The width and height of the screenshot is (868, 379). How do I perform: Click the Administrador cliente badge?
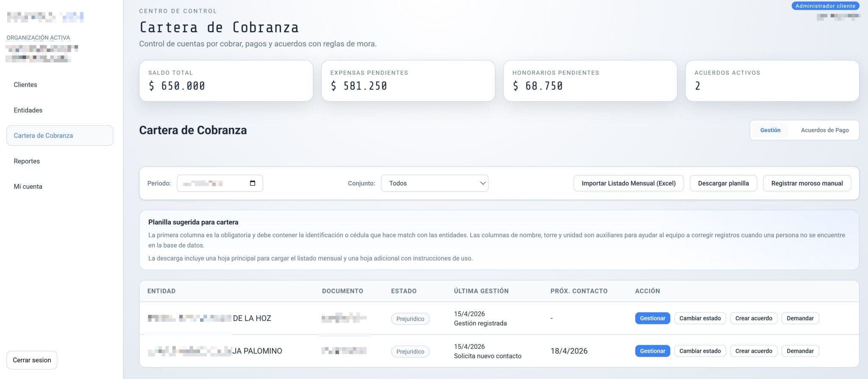825,6
